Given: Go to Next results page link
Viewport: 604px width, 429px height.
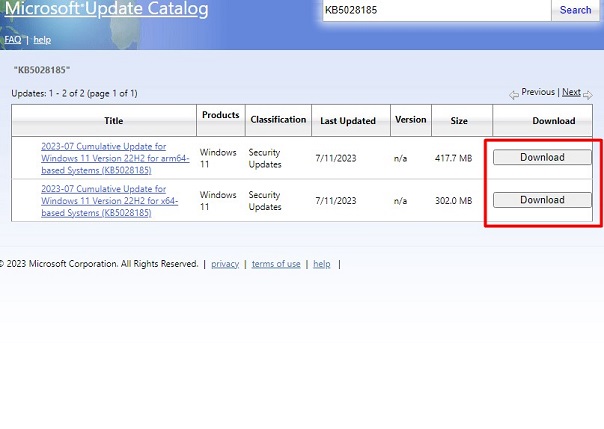Looking at the screenshot, I should coord(571,92).
